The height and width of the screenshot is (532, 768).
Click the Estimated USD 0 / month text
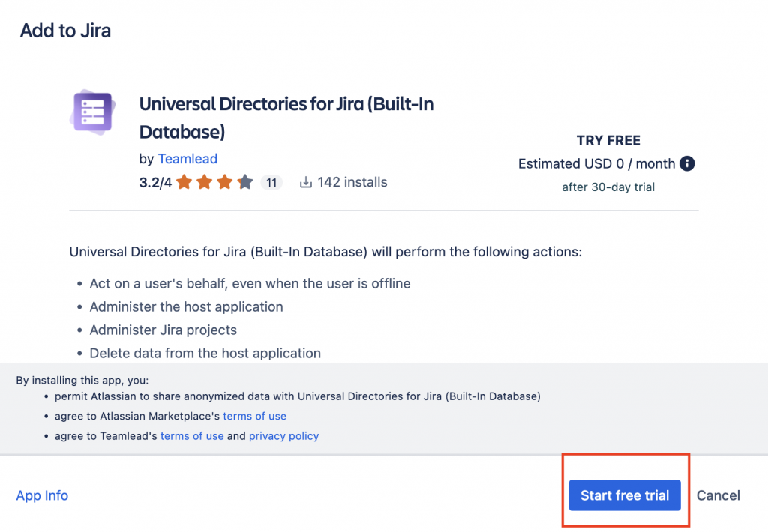click(x=595, y=163)
